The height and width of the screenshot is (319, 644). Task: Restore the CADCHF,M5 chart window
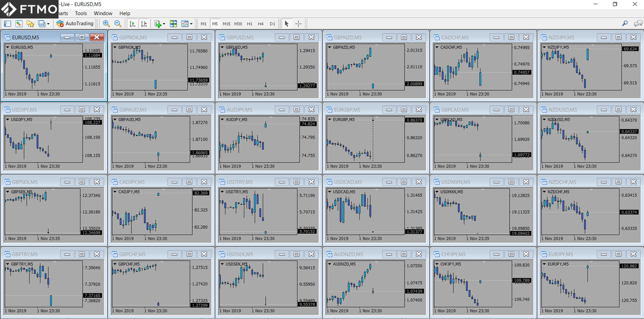[511, 38]
